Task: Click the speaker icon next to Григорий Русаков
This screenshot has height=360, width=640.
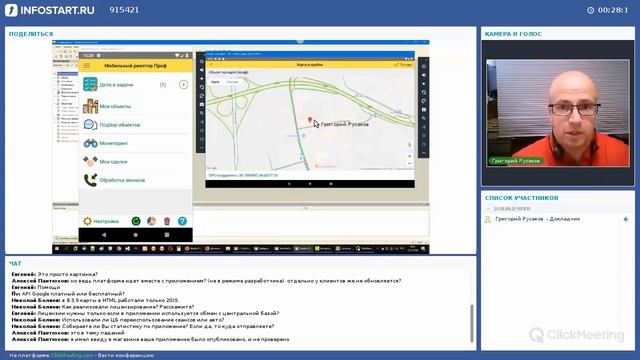Action: [626, 219]
